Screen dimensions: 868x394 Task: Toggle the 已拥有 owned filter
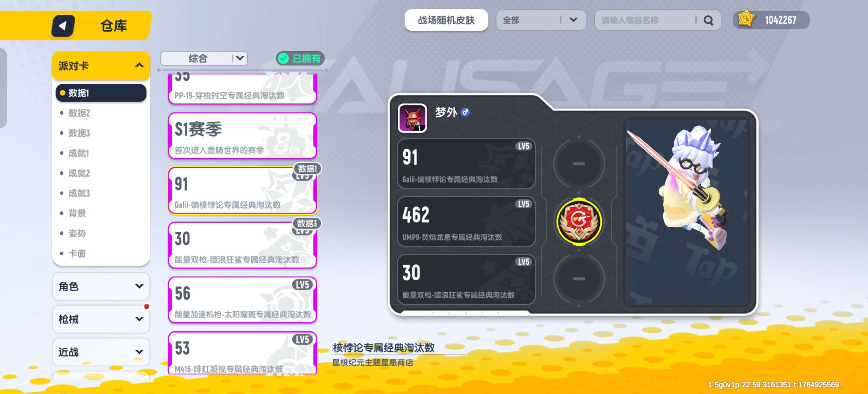coord(300,59)
